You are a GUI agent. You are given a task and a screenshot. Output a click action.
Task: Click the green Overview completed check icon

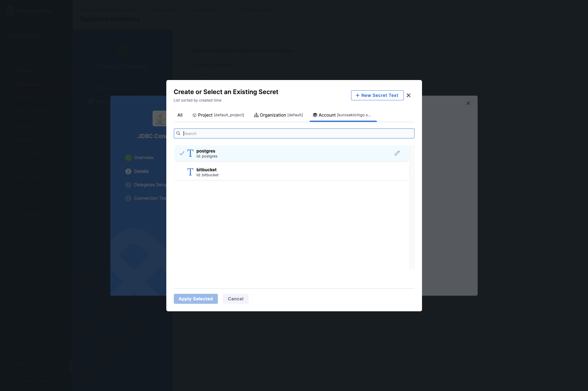pyautogui.click(x=128, y=158)
